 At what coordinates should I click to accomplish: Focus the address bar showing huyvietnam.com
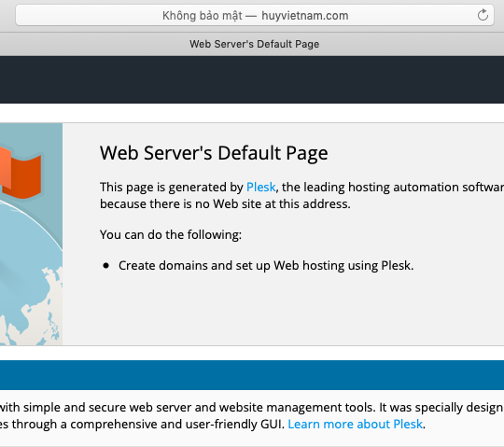(255, 15)
